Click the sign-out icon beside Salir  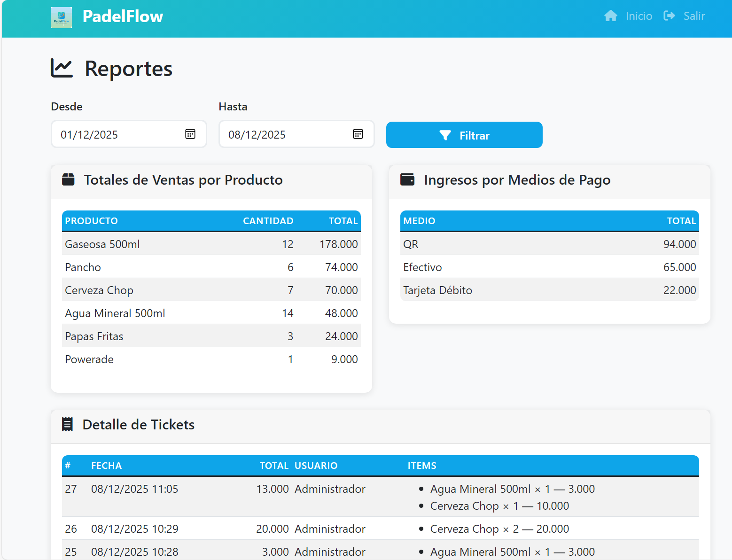669,16
